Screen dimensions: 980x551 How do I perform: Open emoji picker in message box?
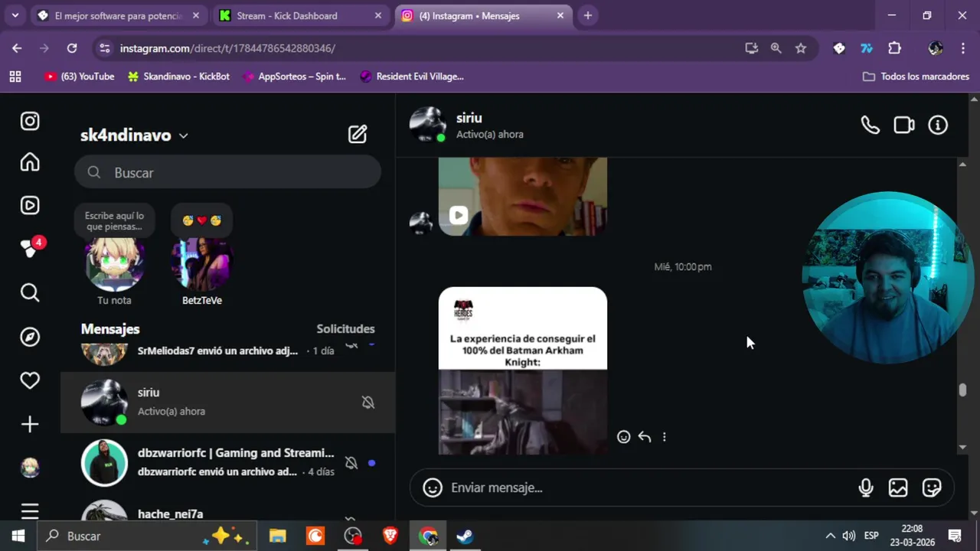[433, 487]
